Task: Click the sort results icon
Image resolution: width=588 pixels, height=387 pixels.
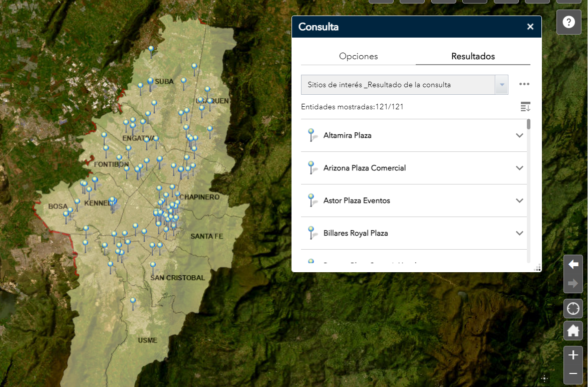Action: (525, 107)
